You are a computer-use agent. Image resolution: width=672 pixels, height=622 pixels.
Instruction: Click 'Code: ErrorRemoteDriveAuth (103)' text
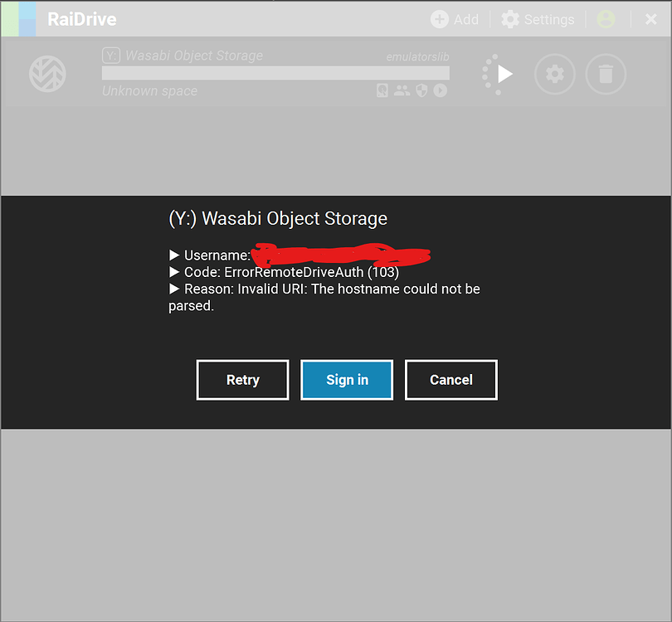click(x=284, y=273)
